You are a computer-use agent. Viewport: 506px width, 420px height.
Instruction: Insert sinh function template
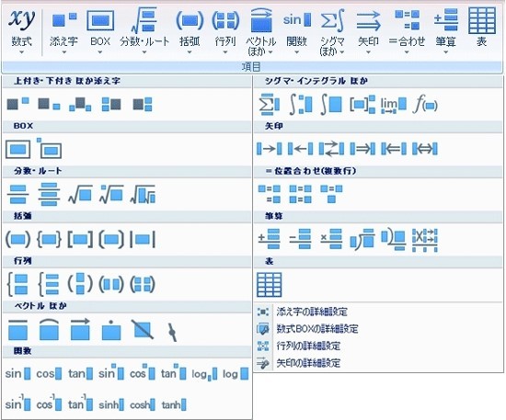[111, 405]
